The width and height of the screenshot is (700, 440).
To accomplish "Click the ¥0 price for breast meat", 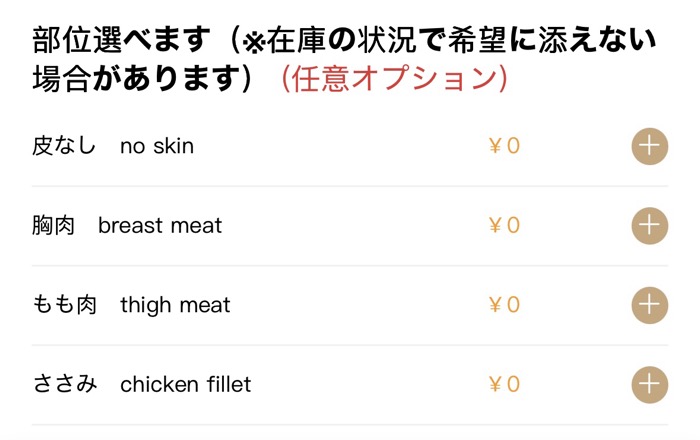I will click(x=504, y=225).
